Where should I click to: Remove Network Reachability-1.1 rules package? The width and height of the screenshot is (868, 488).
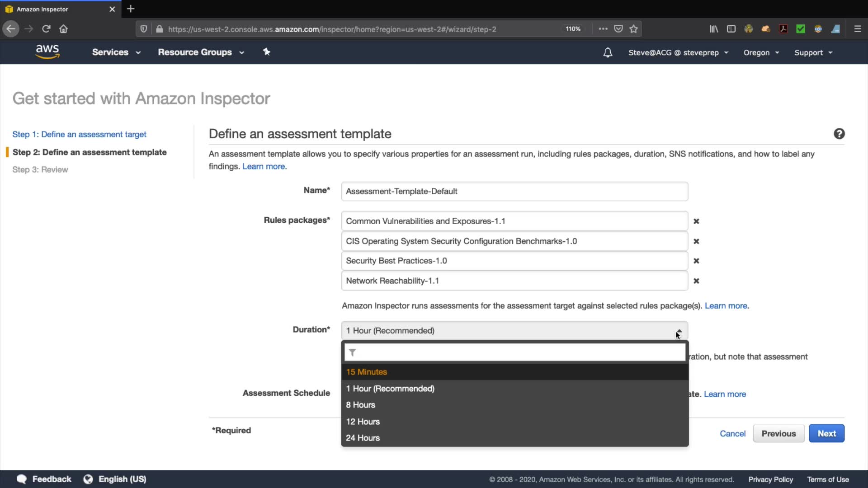coord(696,281)
